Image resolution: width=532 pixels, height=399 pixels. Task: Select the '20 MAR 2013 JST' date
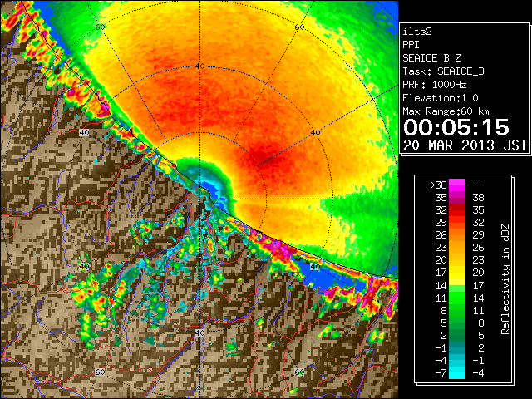pyautogui.click(x=465, y=145)
